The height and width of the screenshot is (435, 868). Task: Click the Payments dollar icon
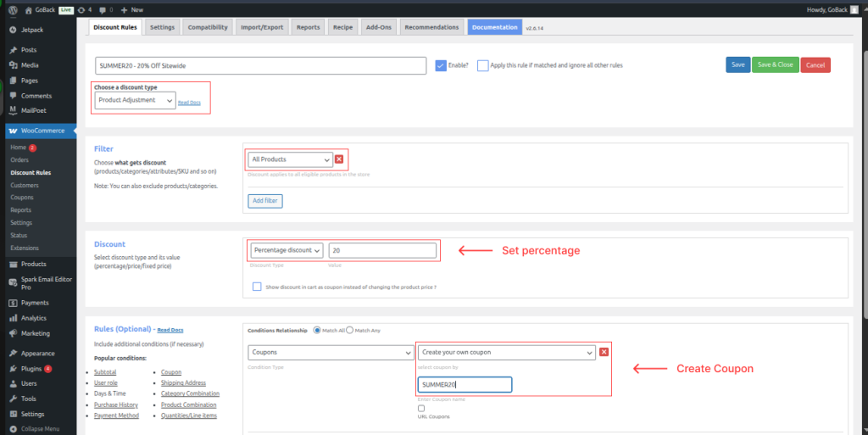(x=14, y=303)
